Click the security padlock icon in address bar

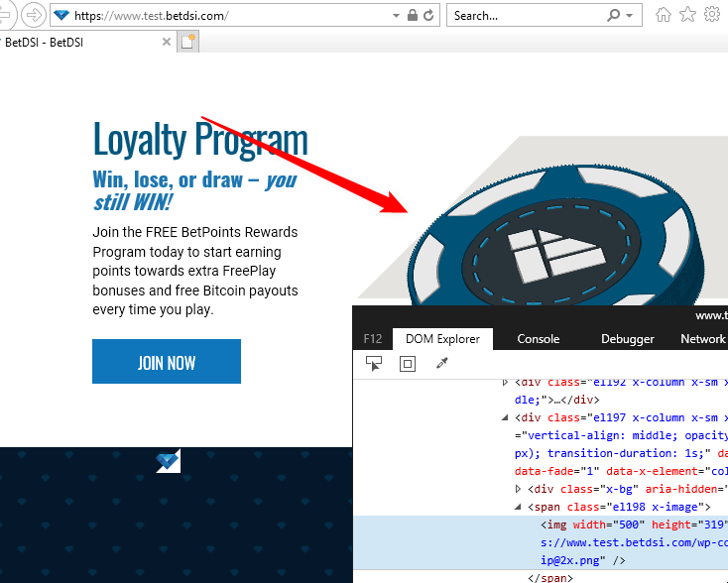tap(412, 15)
